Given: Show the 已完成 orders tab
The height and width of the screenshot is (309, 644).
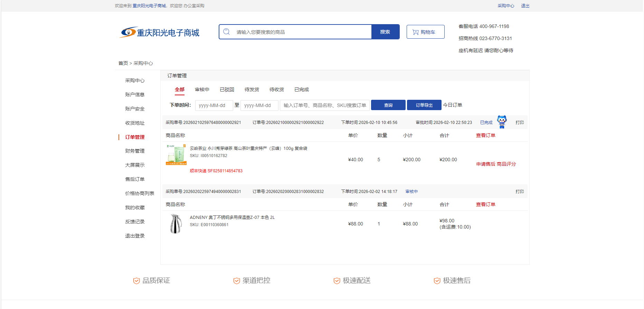Looking at the screenshot, I should point(302,89).
